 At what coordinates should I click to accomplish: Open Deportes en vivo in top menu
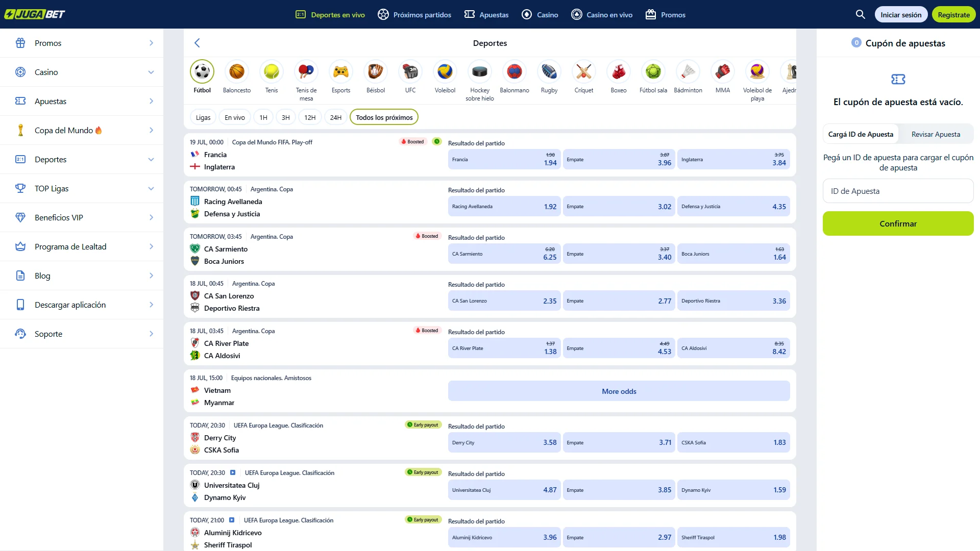(330, 15)
